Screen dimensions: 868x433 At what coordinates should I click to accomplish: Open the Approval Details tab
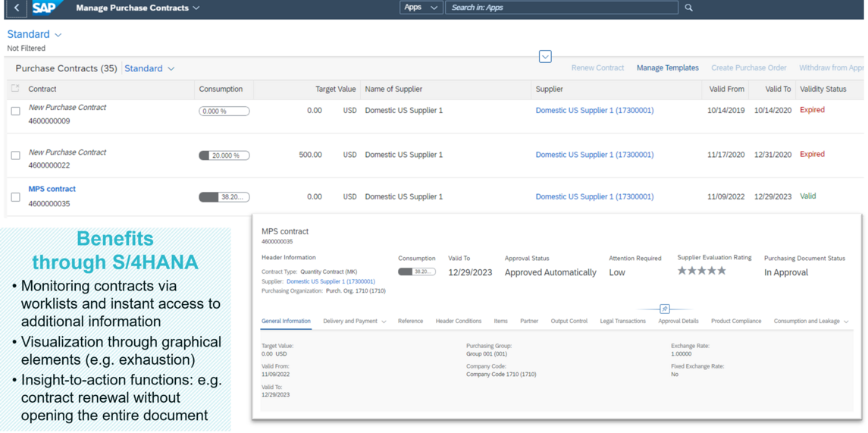click(x=678, y=322)
